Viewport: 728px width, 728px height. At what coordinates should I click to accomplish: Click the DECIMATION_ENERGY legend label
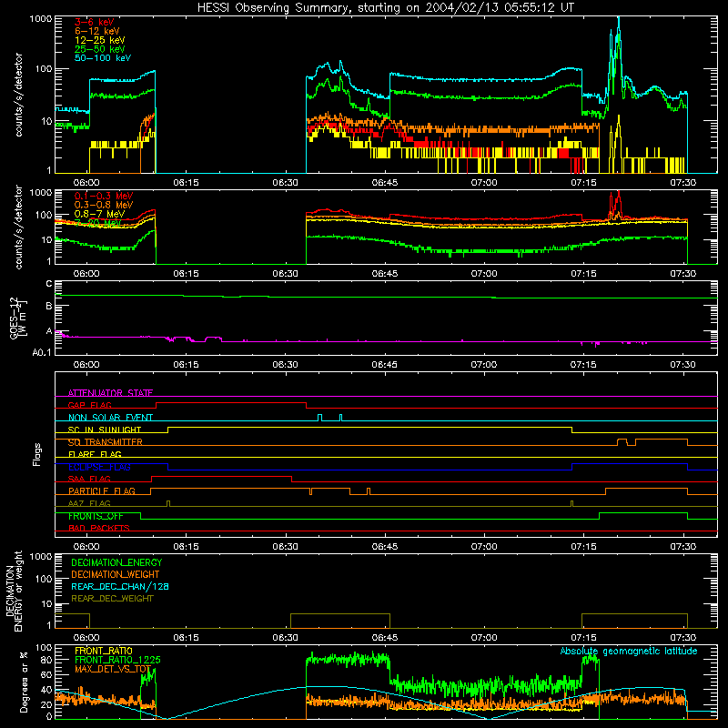point(116,562)
